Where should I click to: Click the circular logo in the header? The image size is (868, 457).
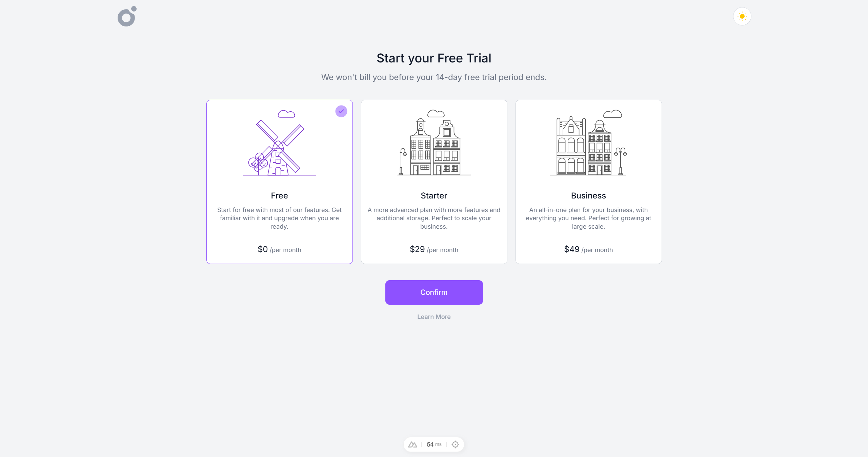pyautogui.click(x=127, y=17)
